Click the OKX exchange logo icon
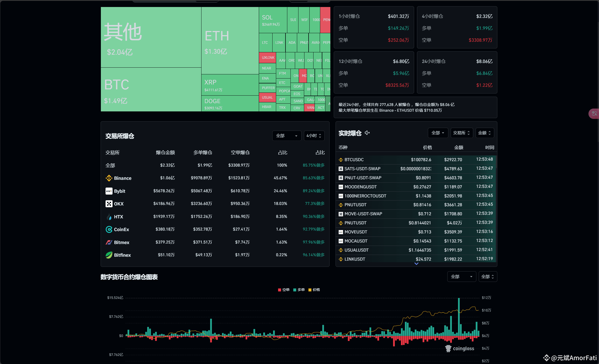Viewport: 599px width, 364px height. tap(109, 204)
